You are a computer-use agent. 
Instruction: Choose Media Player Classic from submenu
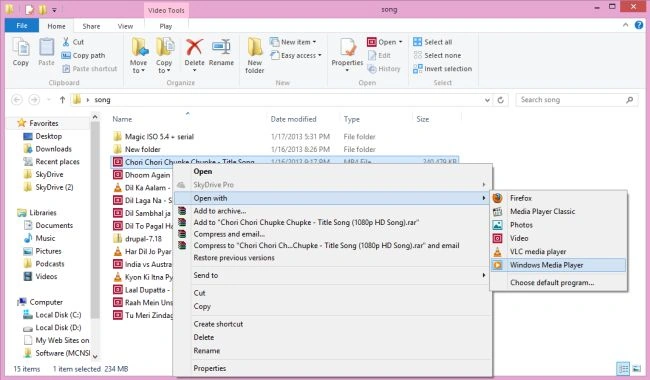tap(559, 211)
